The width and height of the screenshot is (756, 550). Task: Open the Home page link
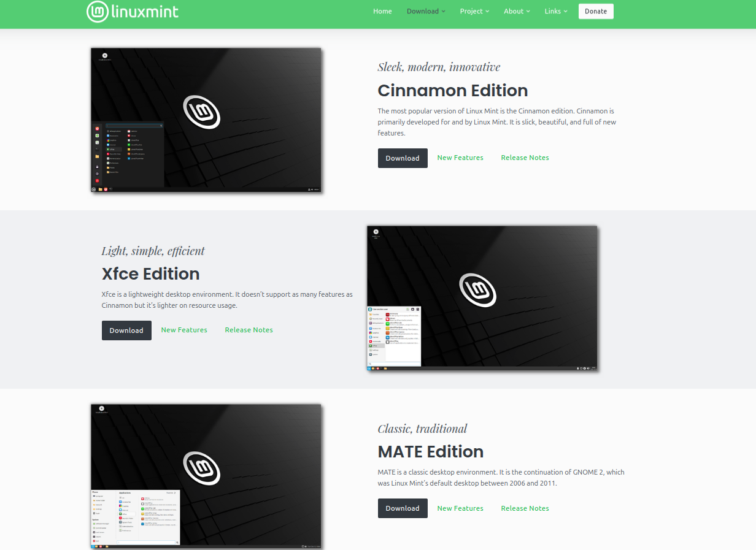(x=382, y=11)
